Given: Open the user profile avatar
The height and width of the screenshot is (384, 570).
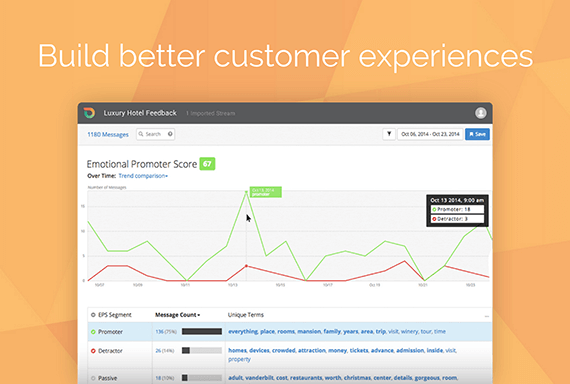Looking at the screenshot, I should (481, 113).
